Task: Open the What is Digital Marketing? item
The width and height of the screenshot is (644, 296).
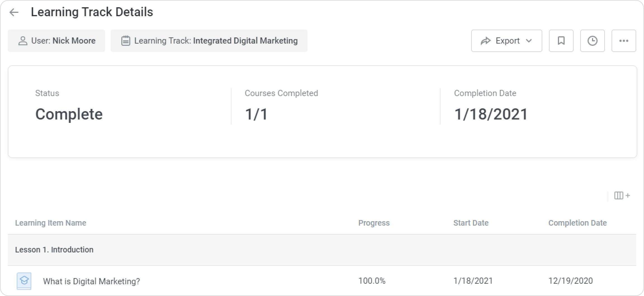Action: 91,281
